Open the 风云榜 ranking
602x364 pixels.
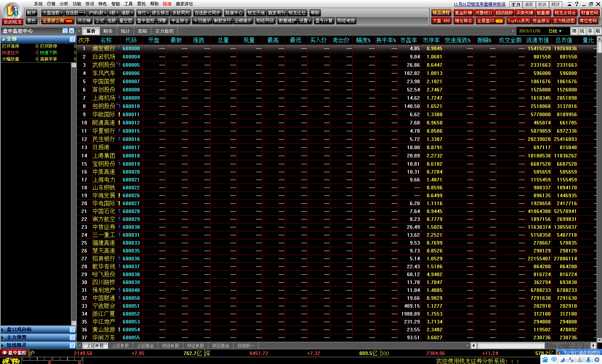(84, 21)
